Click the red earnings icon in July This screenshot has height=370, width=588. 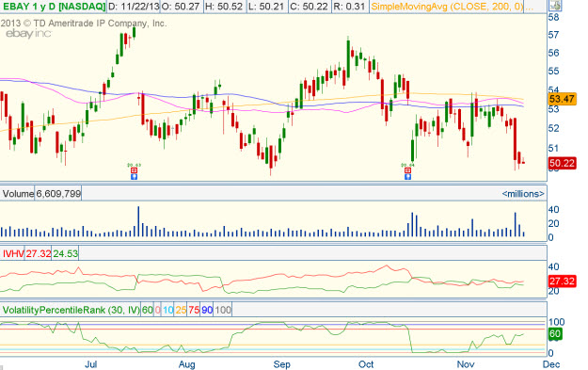tap(134, 170)
